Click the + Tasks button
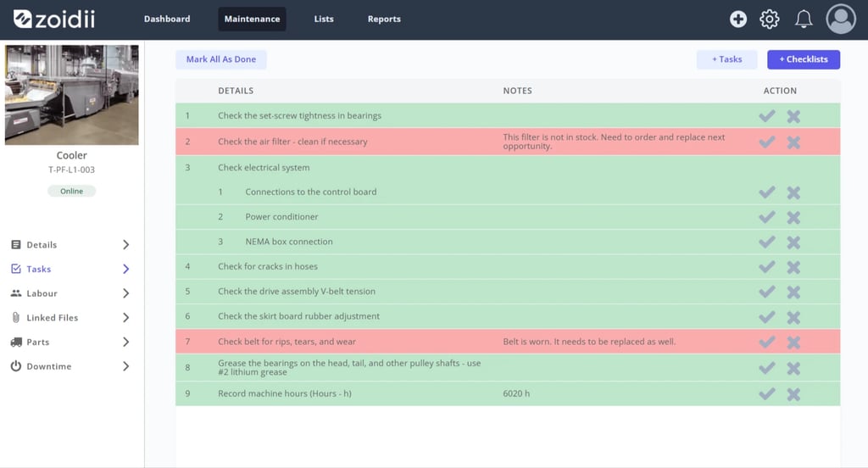Screen dimensions: 868x468 coord(726,59)
